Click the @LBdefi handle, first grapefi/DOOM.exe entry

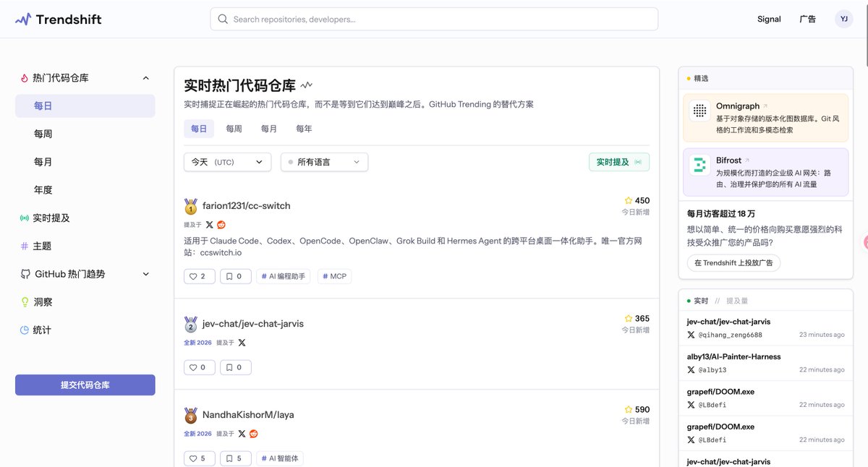point(712,405)
